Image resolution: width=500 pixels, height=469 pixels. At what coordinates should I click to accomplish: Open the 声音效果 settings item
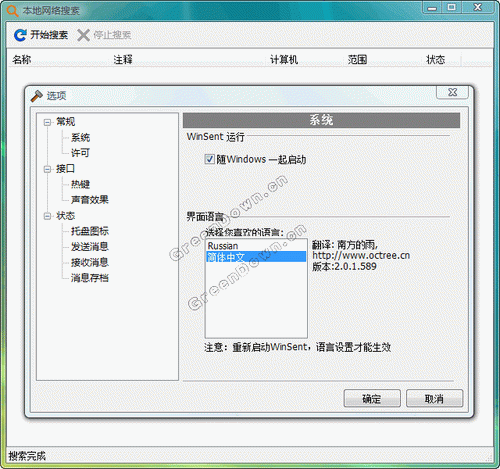(90, 200)
